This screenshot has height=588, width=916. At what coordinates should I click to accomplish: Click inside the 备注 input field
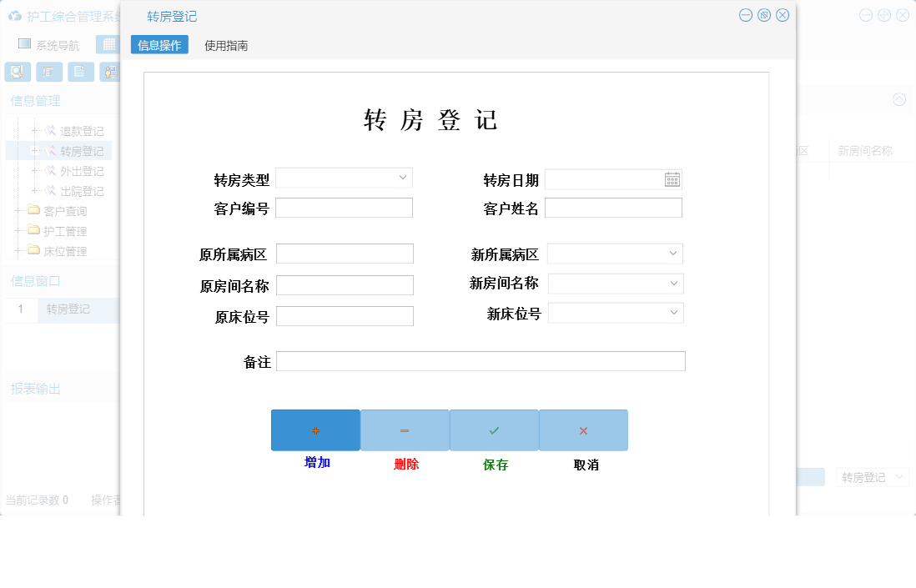482,360
